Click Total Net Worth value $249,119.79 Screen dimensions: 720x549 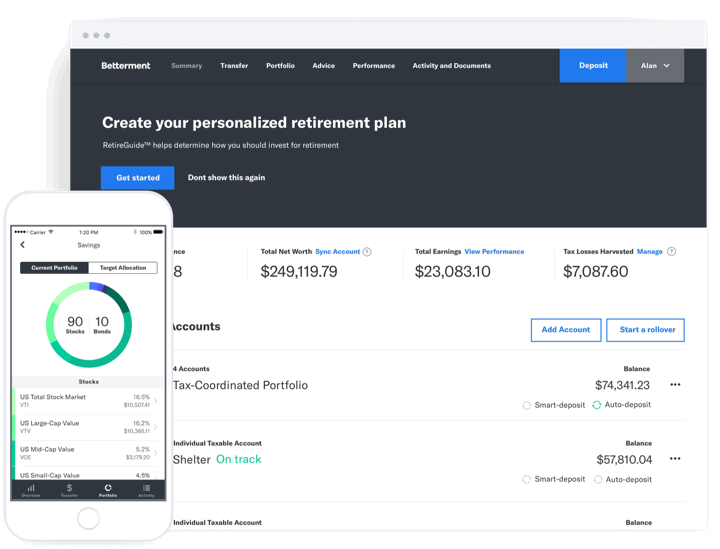coord(299,271)
